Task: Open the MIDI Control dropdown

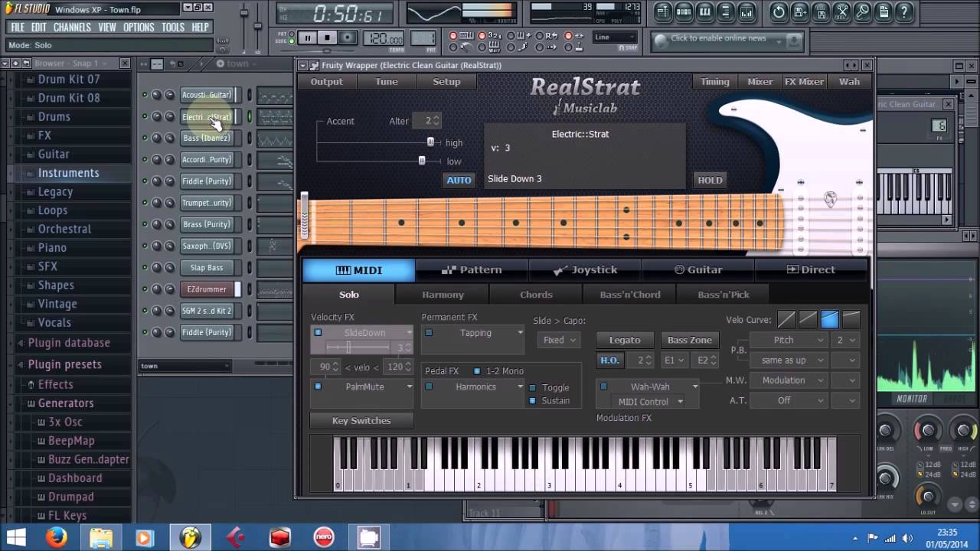Action: pos(647,401)
